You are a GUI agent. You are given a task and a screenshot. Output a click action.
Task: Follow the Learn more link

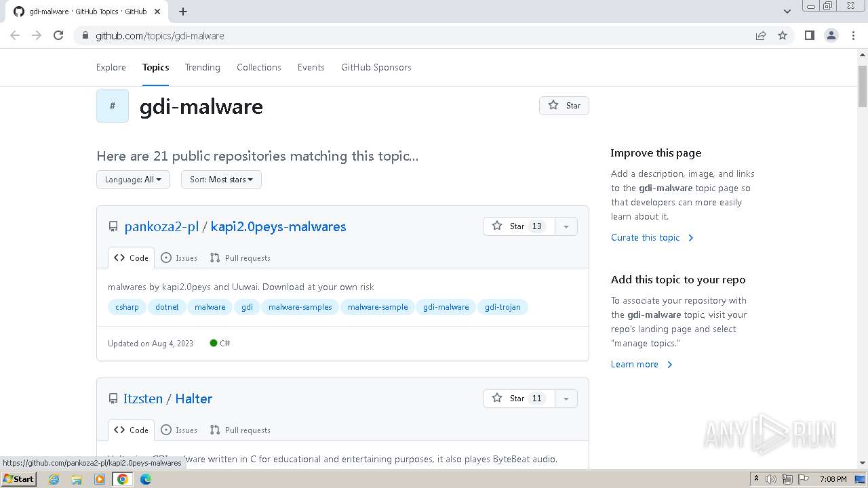click(642, 364)
